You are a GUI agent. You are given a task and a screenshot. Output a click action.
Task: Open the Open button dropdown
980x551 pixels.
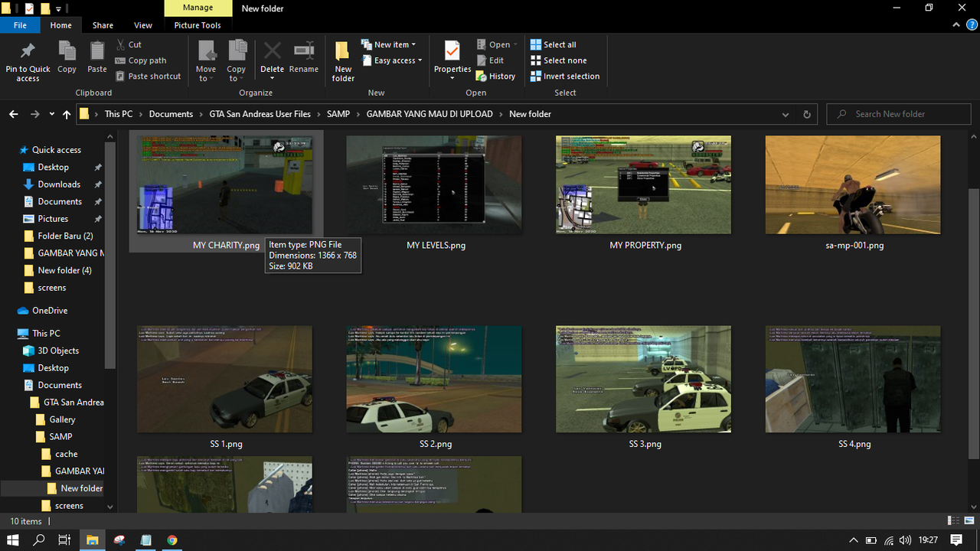515,44
